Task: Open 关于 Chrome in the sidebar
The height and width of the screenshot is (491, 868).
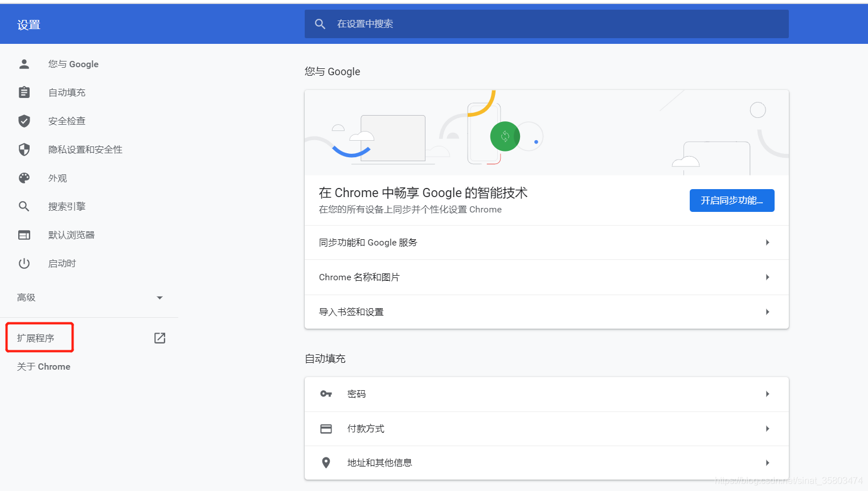Action: (x=44, y=366)
